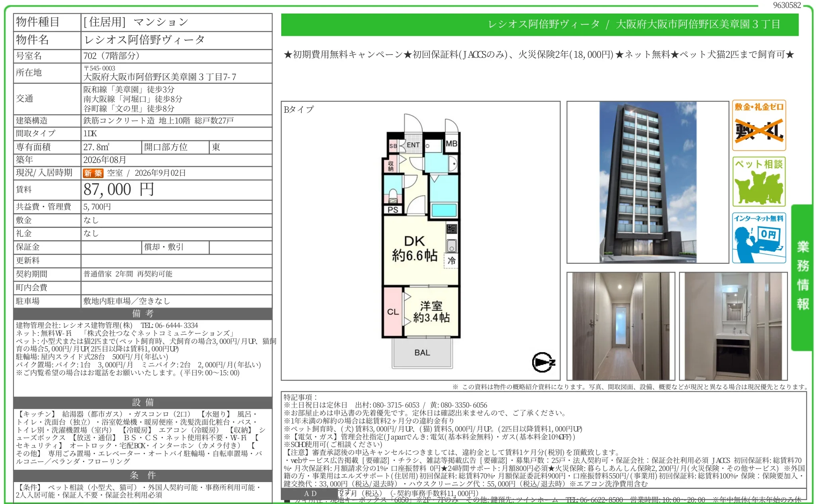This screenshot has width=819, height=504.
Task: Click the 設備 section header
Action: [143, 402]
